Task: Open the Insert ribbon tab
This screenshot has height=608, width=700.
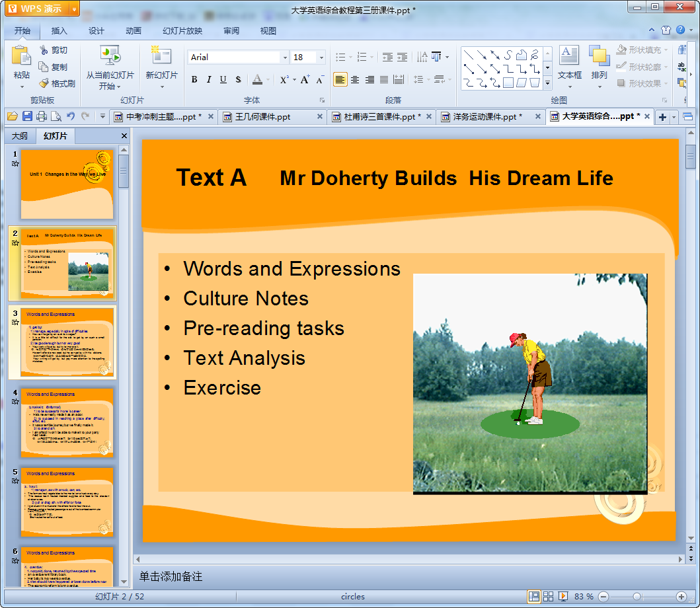Action: click(59, 31)
